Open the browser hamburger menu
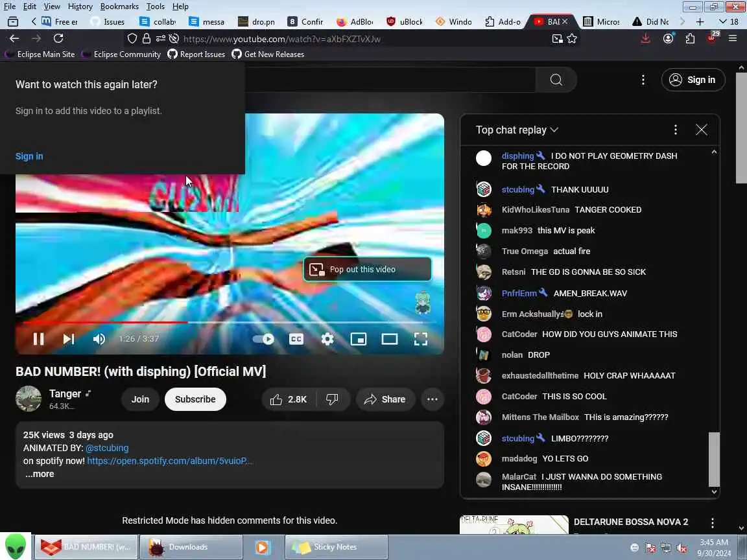The height and width of the screenshot is (560, 747). point(733,39)
